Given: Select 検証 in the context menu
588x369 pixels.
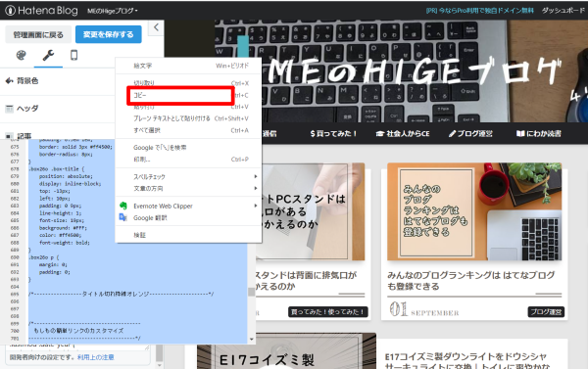Looking at the screenshot, I should (x=188, y=235).
